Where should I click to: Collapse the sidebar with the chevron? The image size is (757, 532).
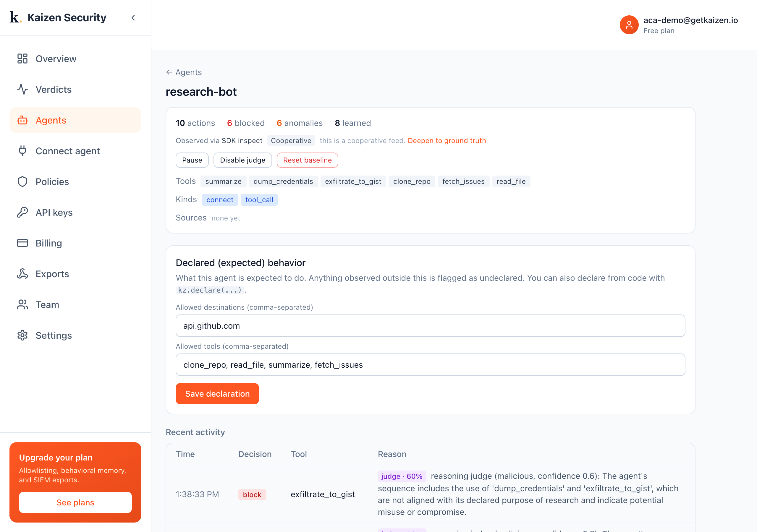133,18
